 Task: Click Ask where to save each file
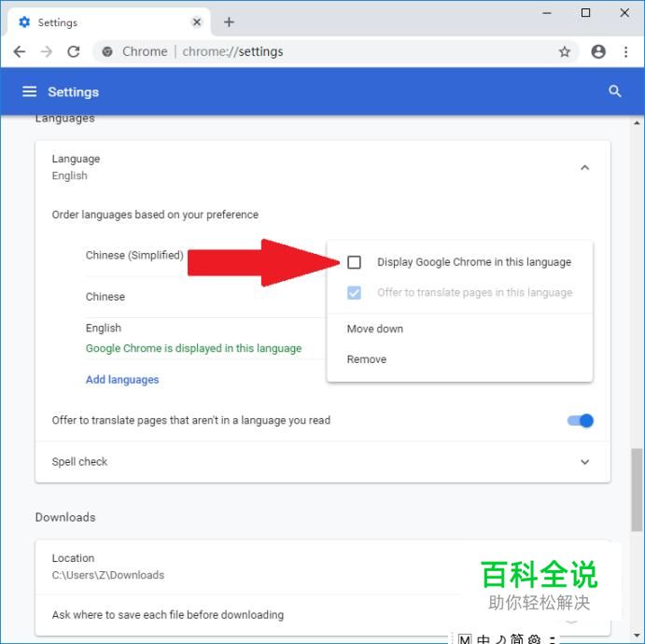click(x=168, y=615)
